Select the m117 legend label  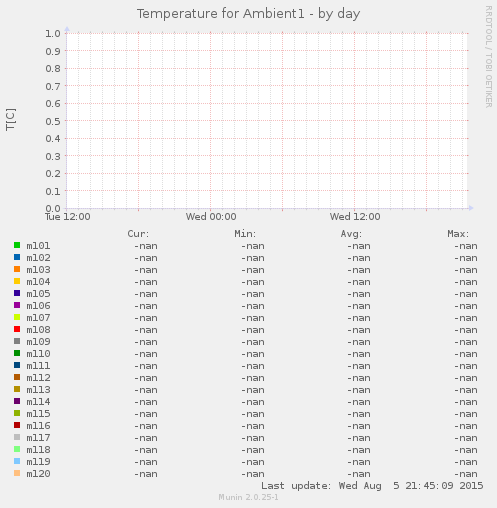tap(38, 438)
